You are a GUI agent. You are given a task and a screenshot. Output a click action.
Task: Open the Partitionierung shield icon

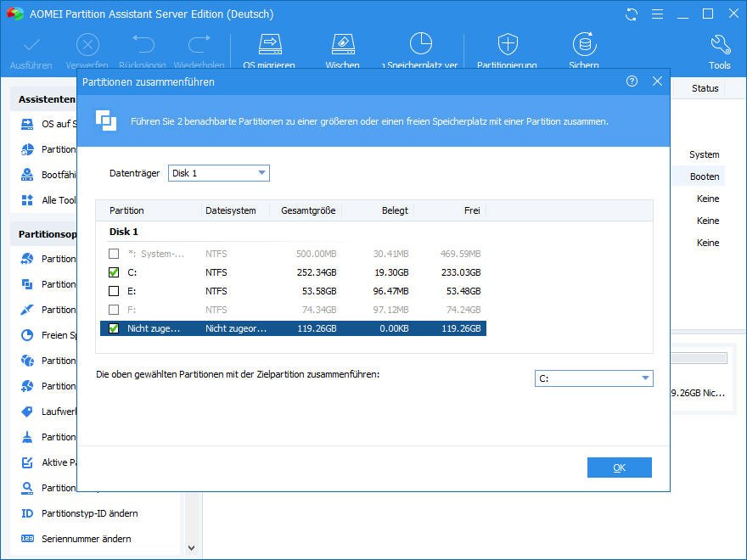point(507,45)
